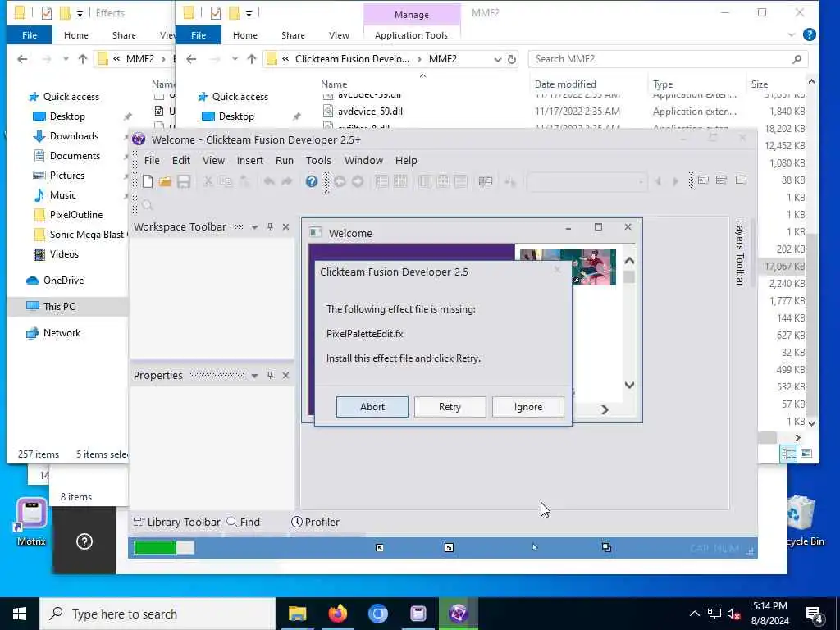Switch Explorer to details view toggle
840x630 pixels.
[x=788, y=454]
